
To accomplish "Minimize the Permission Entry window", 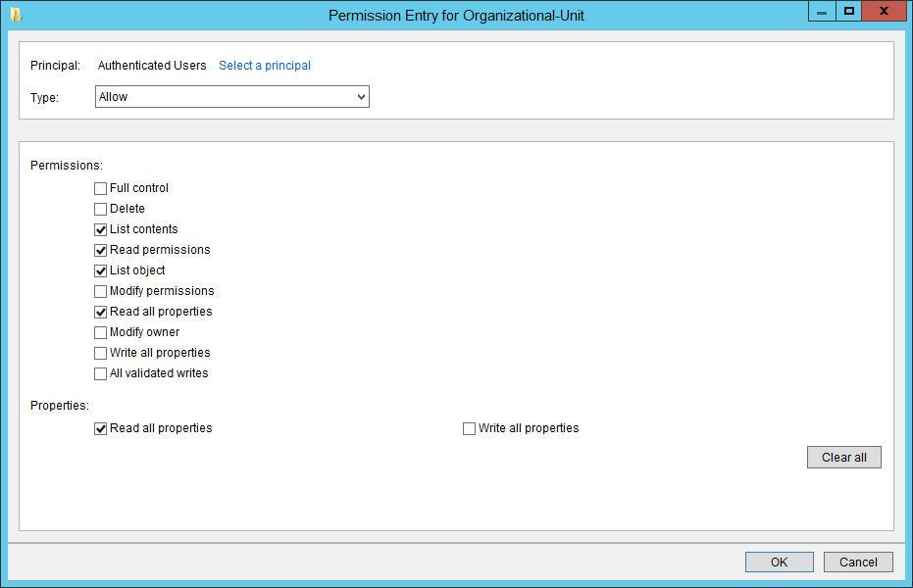I will pyautogui.click(x=822, y=11).
